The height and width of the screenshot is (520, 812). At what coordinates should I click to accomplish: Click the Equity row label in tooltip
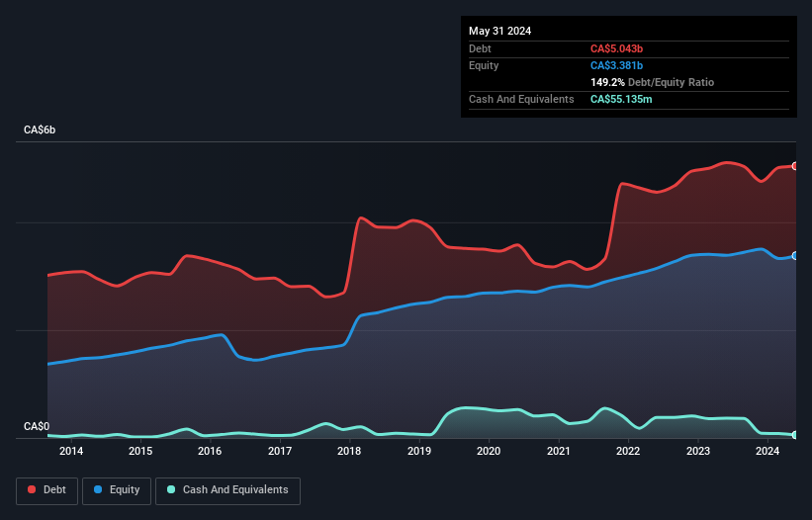point(484,65)
